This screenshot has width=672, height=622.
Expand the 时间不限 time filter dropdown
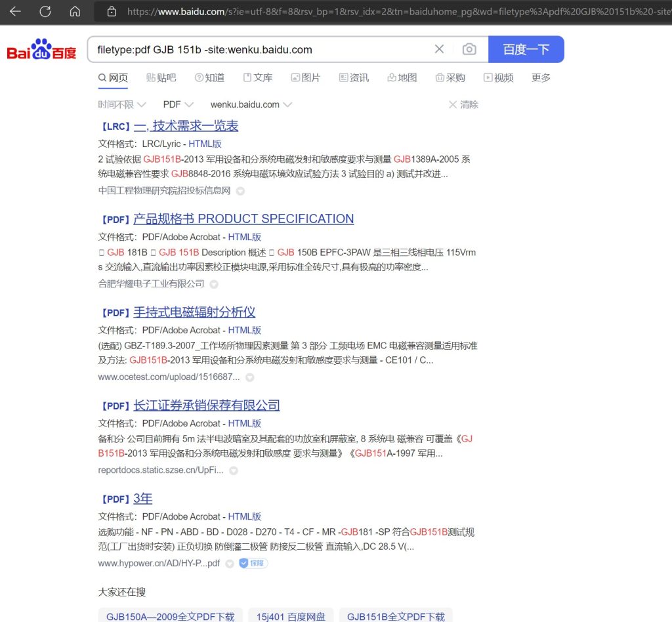[122, 104]
